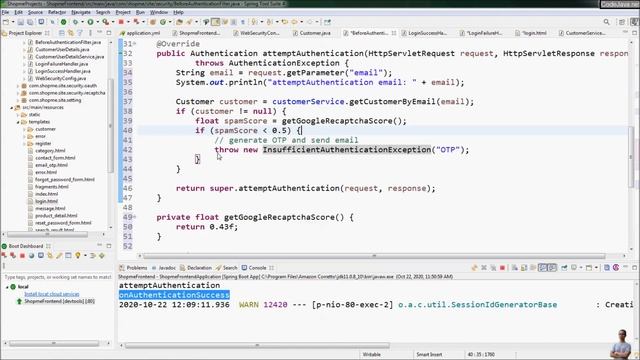Switch to the Javadoc view tab
The image size is (640, 360).
pos(164,268)
